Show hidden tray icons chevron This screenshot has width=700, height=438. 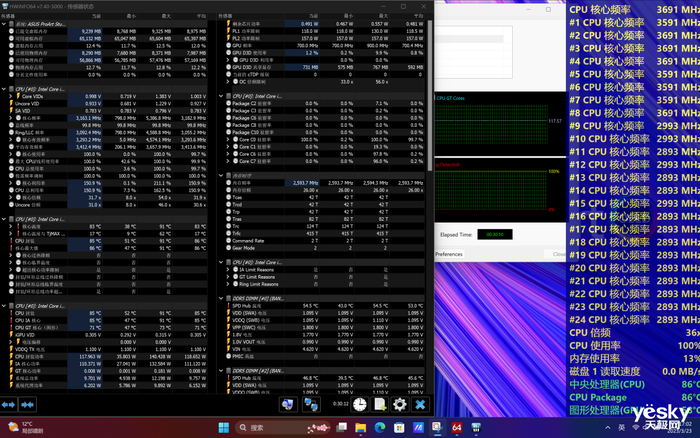click(x=608, y=428)
